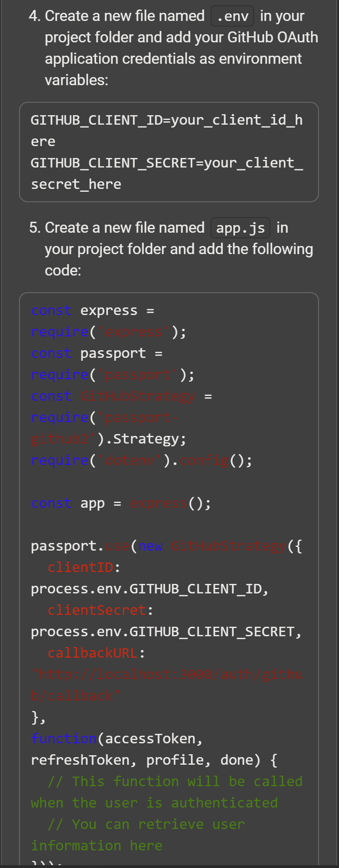The width and height of the screenshot is (339, 868).
Task: Click the code line 'const app = express();'
Action: point(121,503)
